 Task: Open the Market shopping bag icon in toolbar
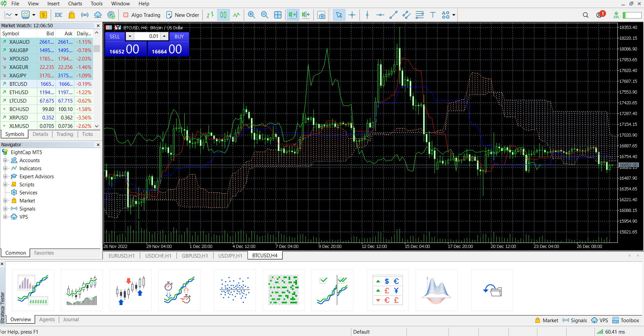click(x=72, y=15)
